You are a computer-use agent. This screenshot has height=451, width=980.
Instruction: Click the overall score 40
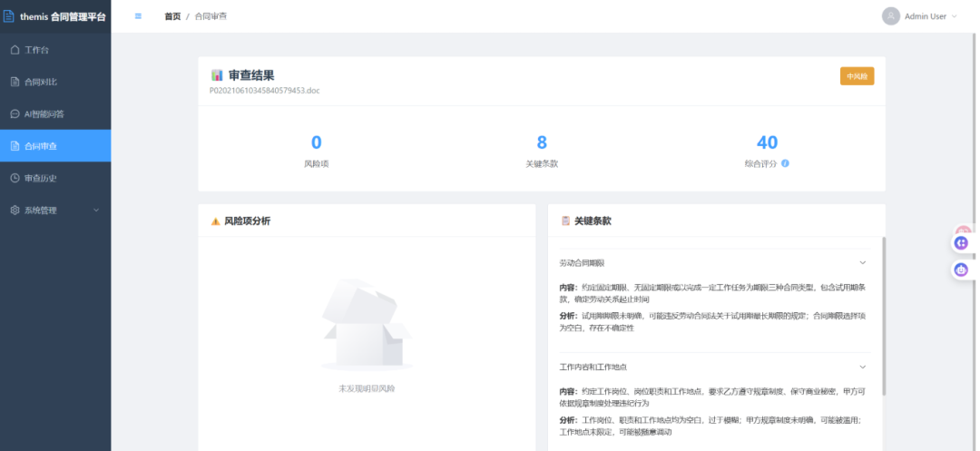(767, 142)
